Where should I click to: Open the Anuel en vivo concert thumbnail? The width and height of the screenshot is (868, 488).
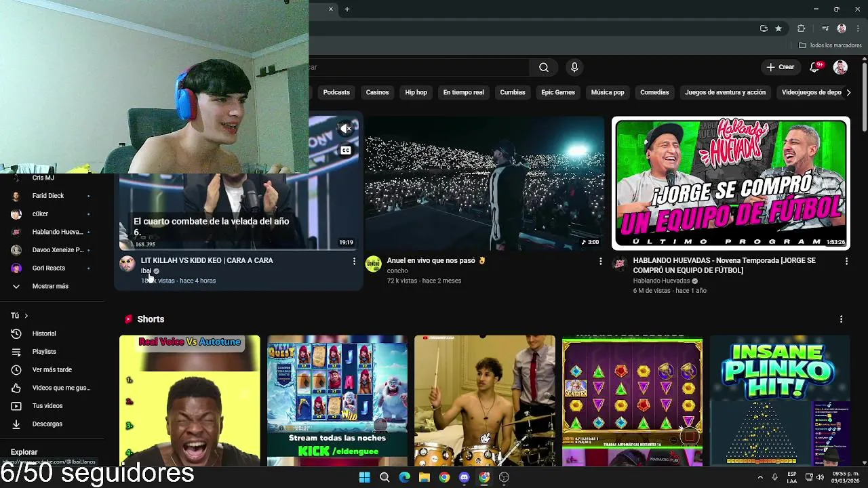[484, 183]
